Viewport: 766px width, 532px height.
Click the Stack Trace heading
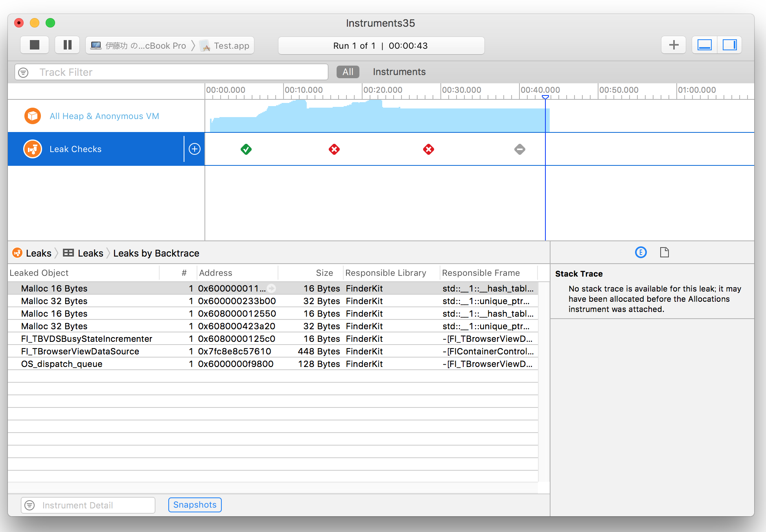pyautogui.click(x=579, y=274)
